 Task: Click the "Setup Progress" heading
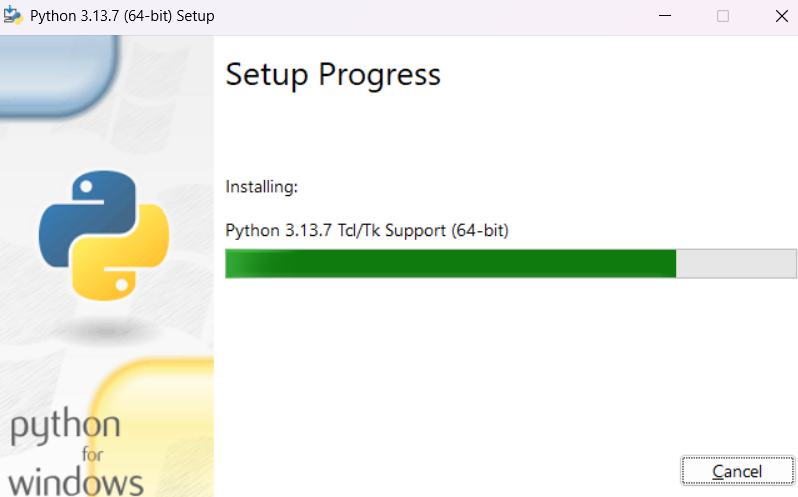tap(333, 75)
